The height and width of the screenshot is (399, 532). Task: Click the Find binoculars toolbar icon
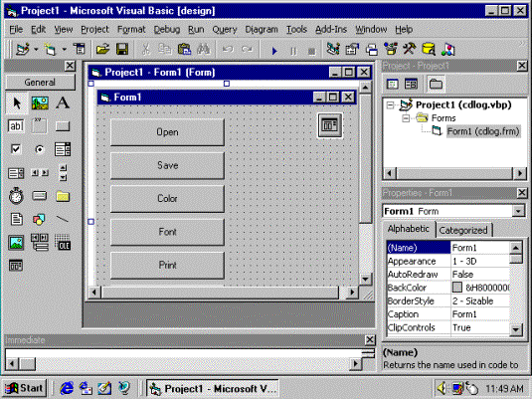(204, 50)
